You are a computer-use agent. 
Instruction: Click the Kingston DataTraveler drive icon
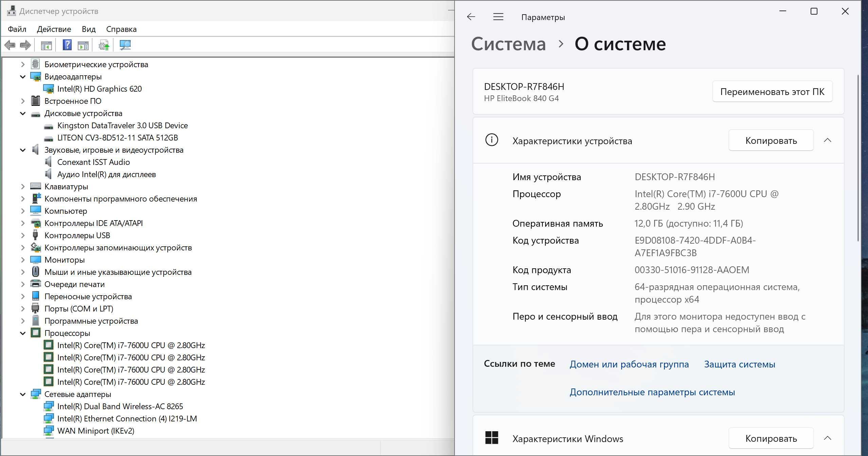pos(49,126)
